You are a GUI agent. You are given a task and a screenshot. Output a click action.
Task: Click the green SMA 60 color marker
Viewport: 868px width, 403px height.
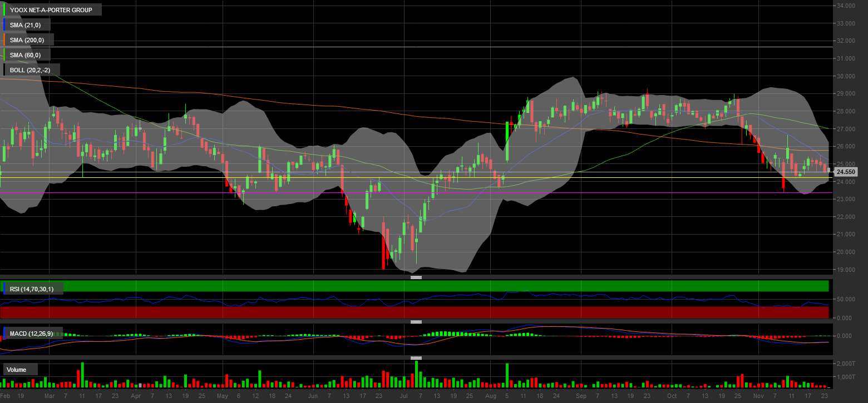tap(4, 55)
